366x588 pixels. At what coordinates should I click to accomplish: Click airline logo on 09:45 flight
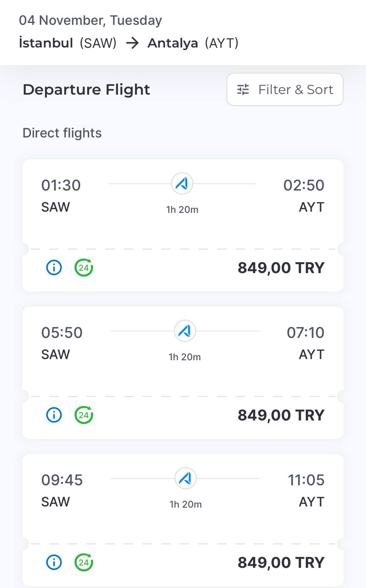tap(186, 479)
